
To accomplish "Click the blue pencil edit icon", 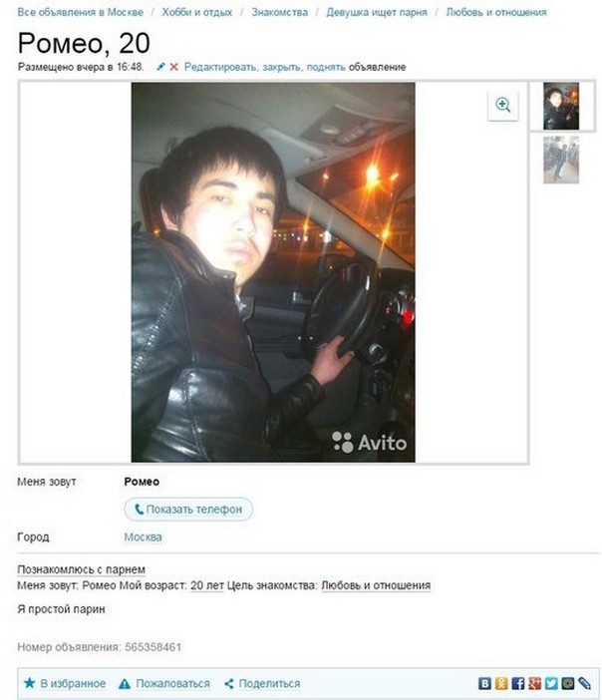I will [161, 67].
